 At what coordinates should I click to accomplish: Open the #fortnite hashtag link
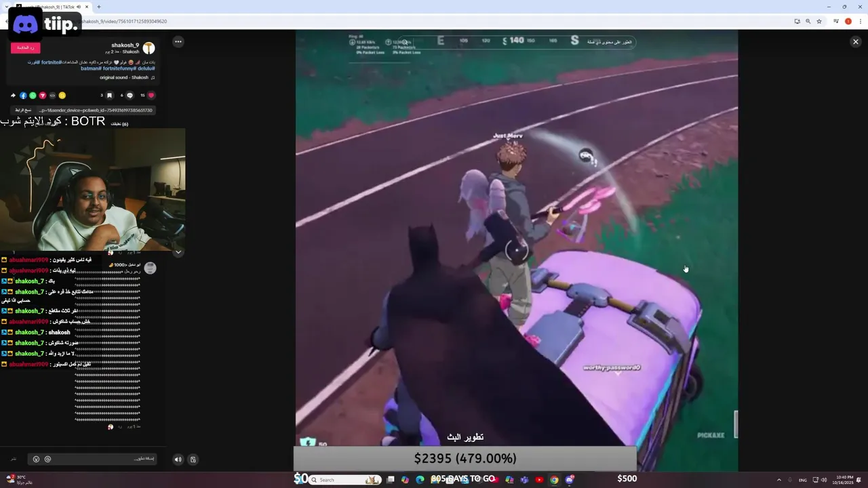click(51, 62)
